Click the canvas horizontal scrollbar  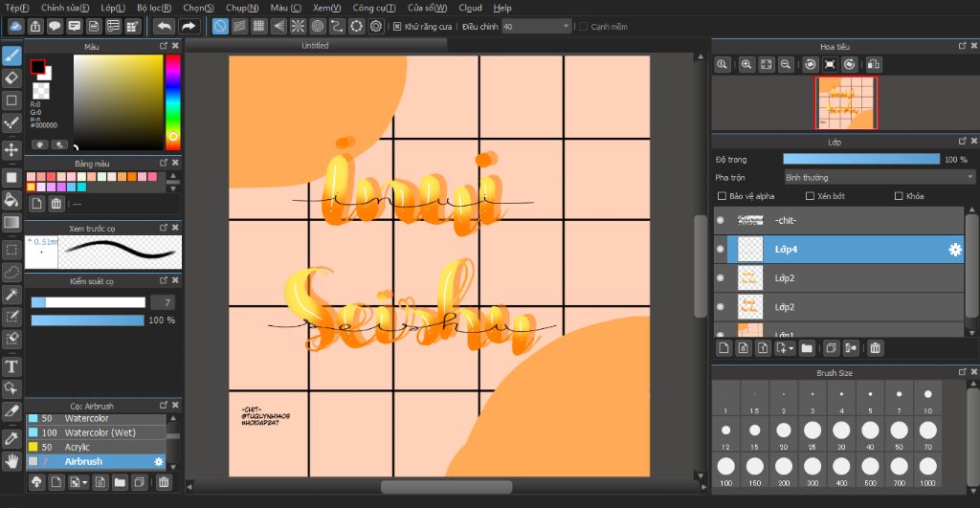[x=447, y=487]
